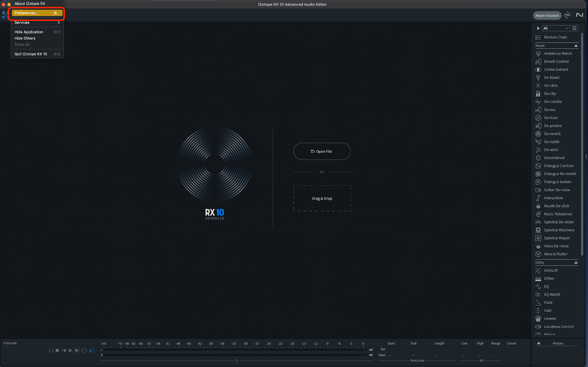This screenshot has height=367, width=588.
Task: Open the Music Rebalance module icon
Action: pyautogui.click(x=538, y=214)
